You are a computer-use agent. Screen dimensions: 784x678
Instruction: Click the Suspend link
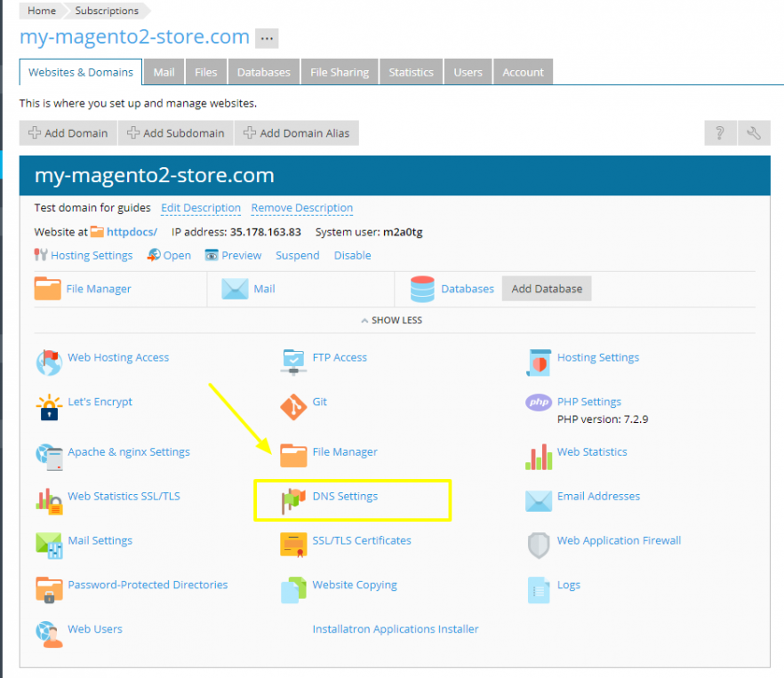[298, 256]
